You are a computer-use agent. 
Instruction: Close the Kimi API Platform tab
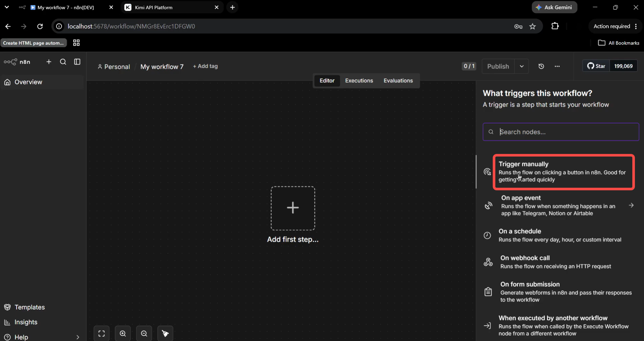click(217, 7)
